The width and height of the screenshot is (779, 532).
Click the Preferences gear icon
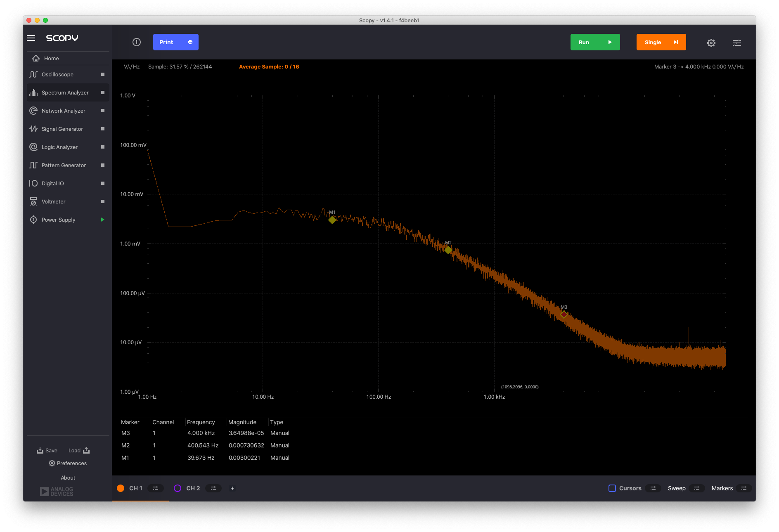tap(52, 463)
